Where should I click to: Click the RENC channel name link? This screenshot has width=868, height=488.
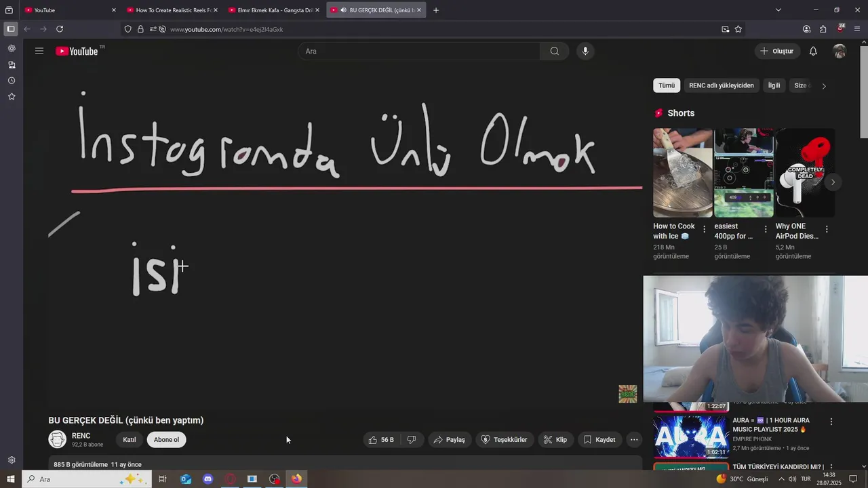81,436
